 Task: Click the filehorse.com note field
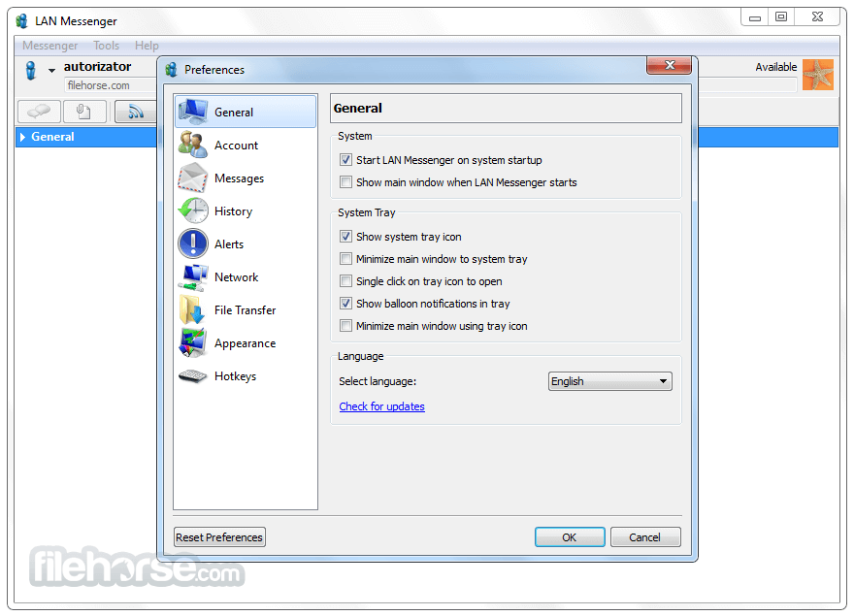111,85
